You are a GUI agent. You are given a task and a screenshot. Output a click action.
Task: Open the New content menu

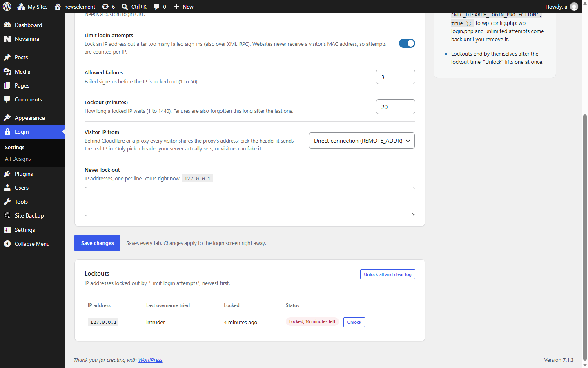click(x=183, y=7)
